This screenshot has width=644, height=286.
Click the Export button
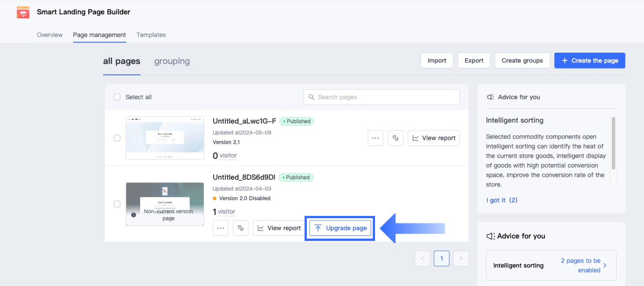click(x=474, y=61)
